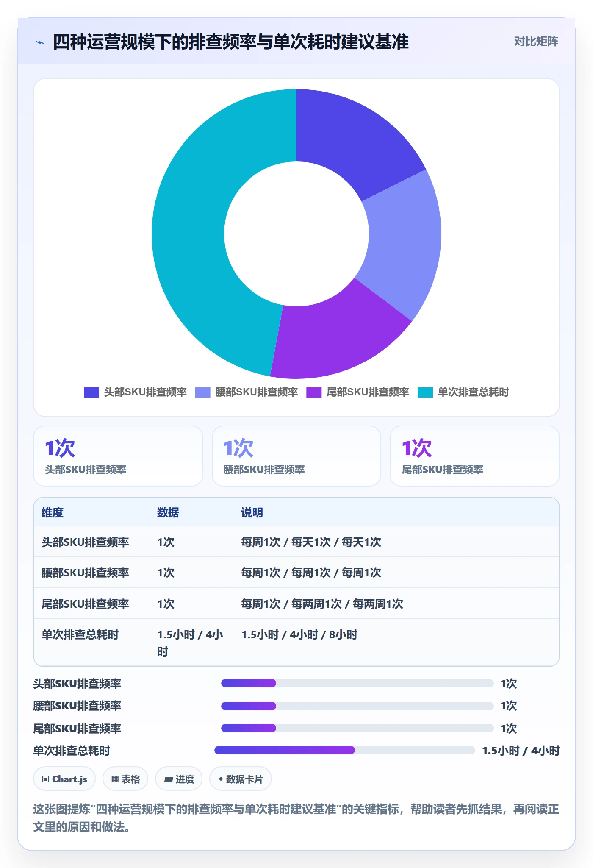This screenshot has width=593, height=868.
Task: Click the lightning icon beside the title
Action: 40,42
